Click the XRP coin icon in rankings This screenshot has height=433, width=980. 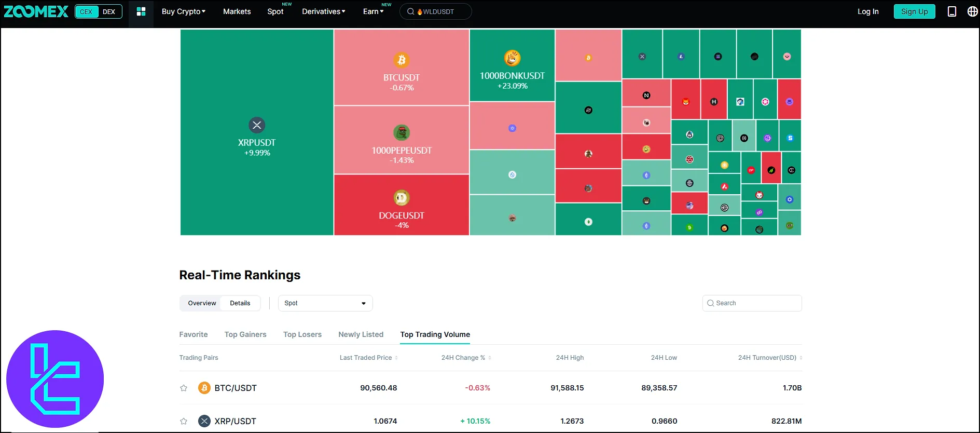coord(204,421)
